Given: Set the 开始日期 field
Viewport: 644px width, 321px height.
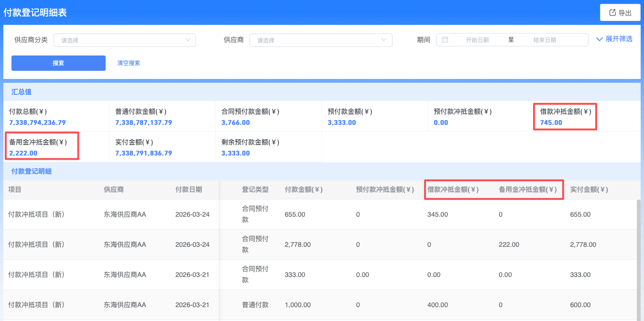Looking at the screenshot, I should [477, 40].
